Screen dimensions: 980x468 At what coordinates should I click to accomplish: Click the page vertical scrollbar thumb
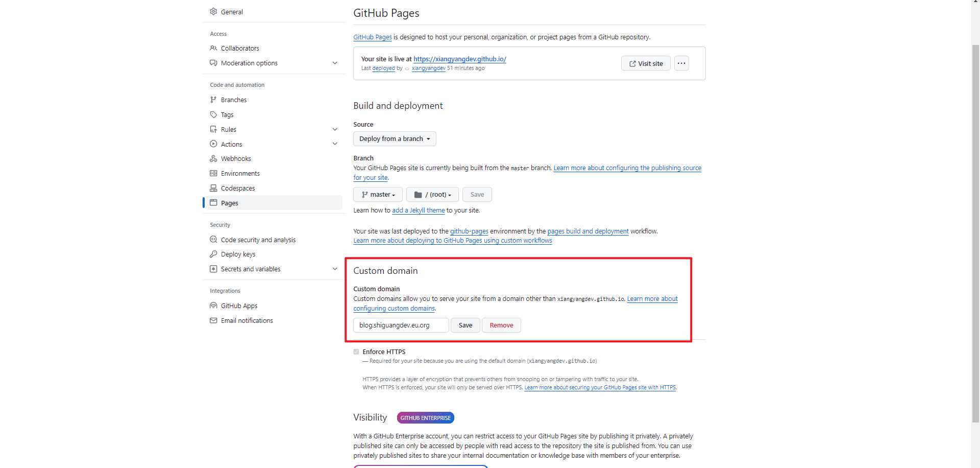click(x=975, y=233)
